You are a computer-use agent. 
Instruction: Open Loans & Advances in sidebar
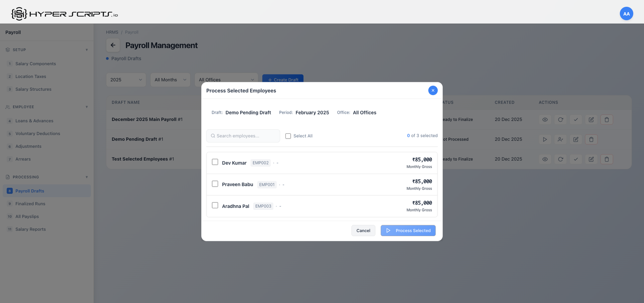(x=47, y=121)
